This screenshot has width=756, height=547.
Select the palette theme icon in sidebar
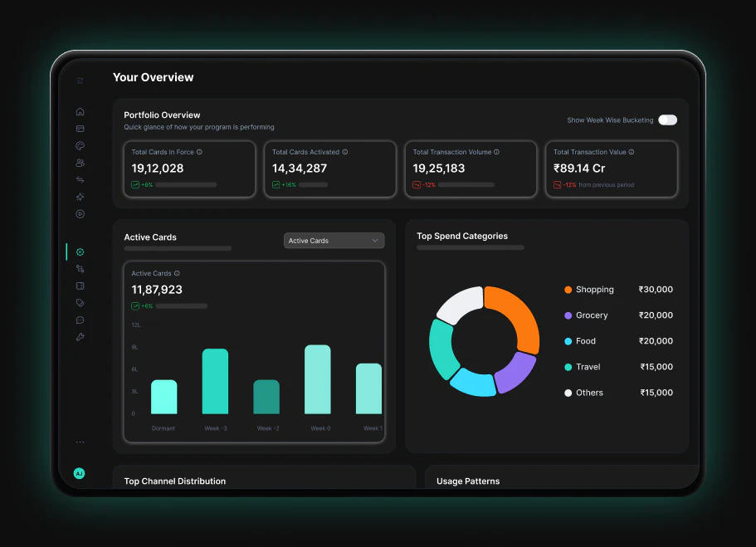pos(80,146)
